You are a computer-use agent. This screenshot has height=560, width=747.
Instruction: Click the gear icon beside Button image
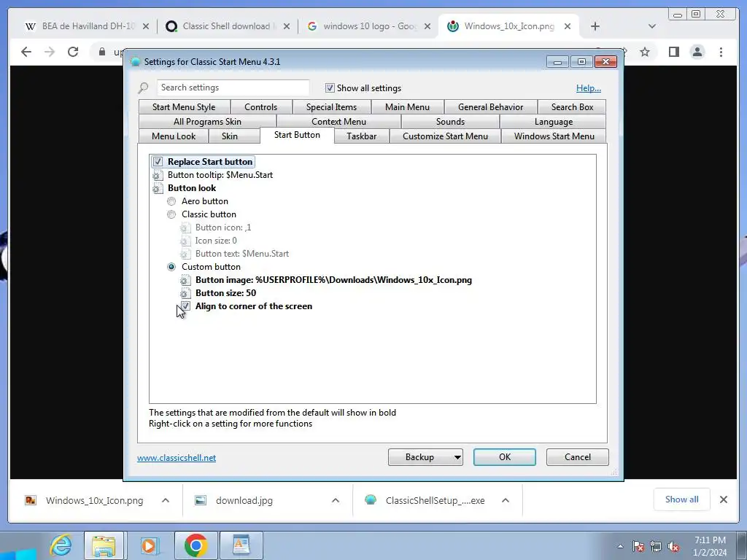click(185, 281)
